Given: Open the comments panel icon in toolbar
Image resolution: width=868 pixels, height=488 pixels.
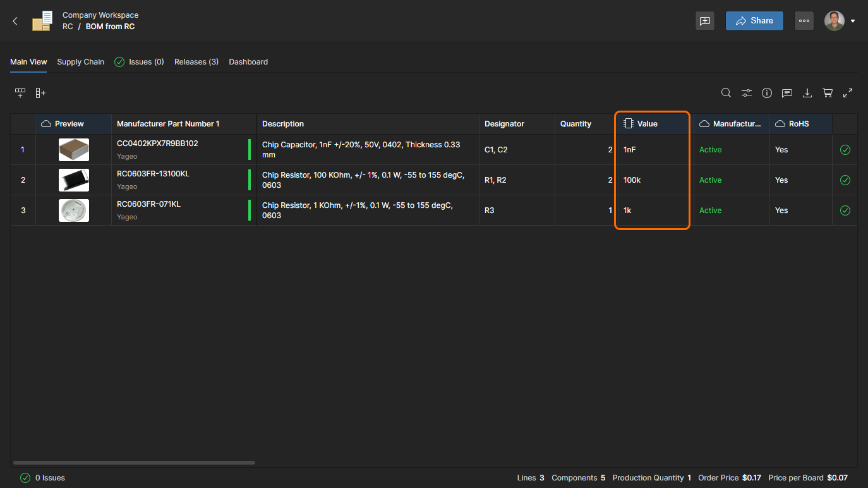Looking at the screenshot, I should tap(787, 93).
